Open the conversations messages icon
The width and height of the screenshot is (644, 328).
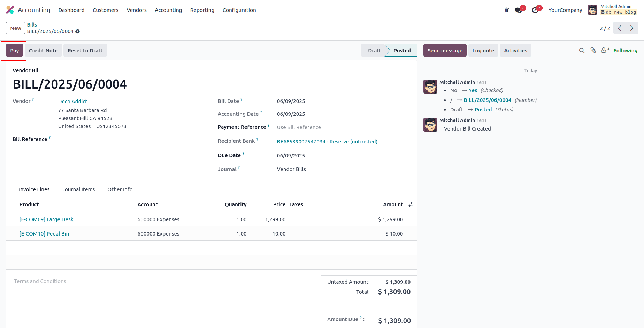[519, 10]
